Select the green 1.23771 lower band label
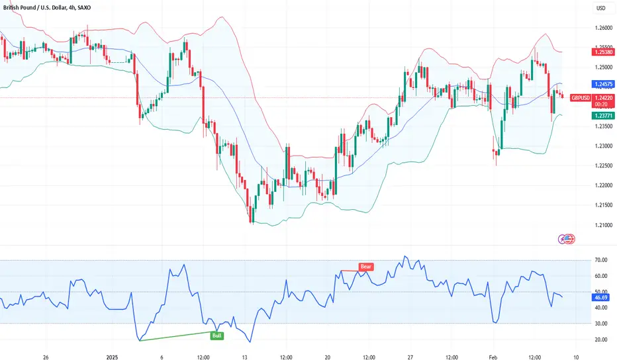The width and height of the screenshot is (617, 364). point(603,115)
